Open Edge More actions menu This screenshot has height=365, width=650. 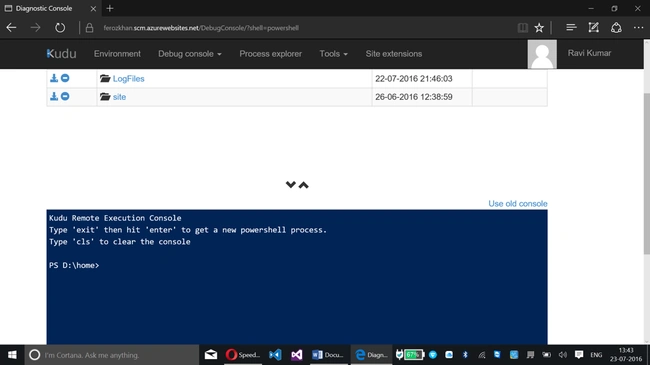638,28
